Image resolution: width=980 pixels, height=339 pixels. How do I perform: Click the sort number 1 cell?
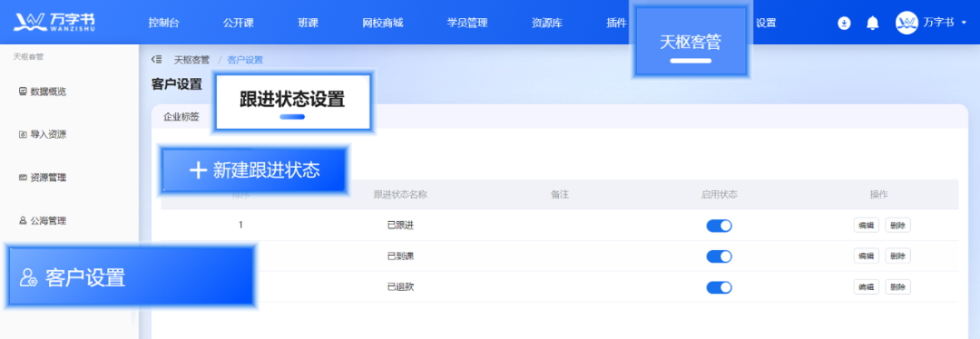pos(240,226)
